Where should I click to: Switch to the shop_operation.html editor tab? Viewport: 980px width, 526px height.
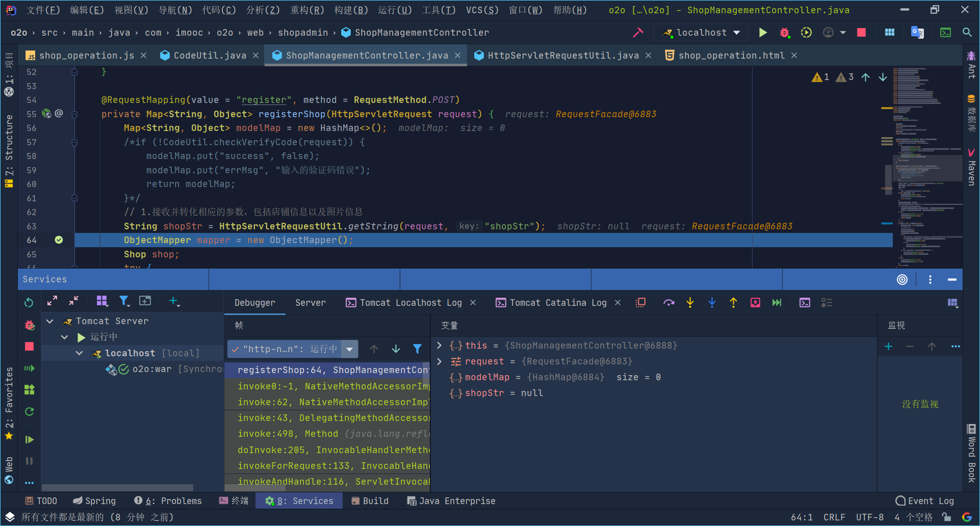pyautogui.click(x=731, y=56)
